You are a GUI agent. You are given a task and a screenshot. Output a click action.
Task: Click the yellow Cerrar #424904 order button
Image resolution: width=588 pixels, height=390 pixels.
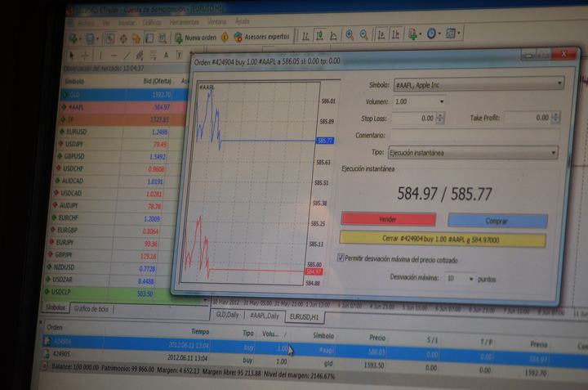pos(442,240)
